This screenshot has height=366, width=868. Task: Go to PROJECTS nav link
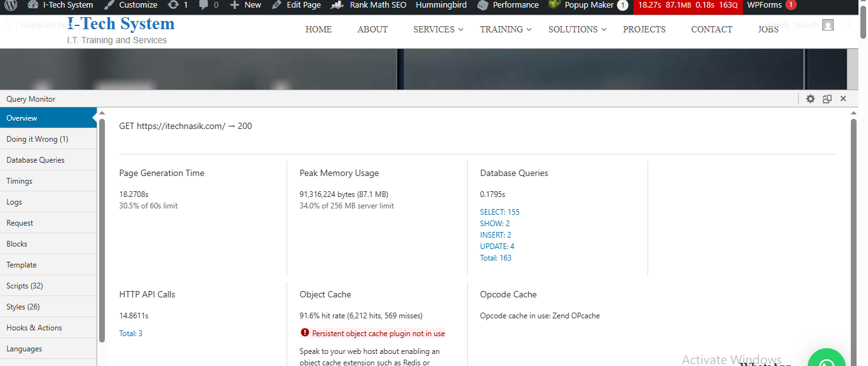point(644,29)
